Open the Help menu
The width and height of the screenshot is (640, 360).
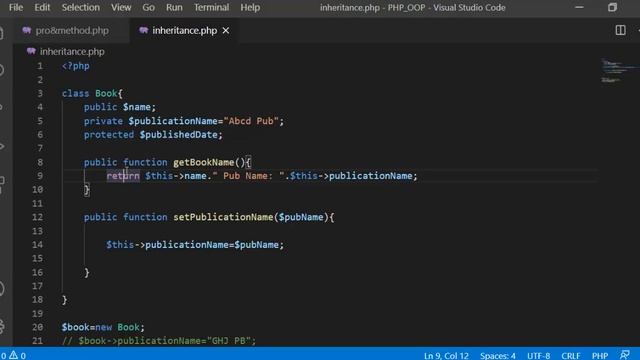click(x=250, y=7)
